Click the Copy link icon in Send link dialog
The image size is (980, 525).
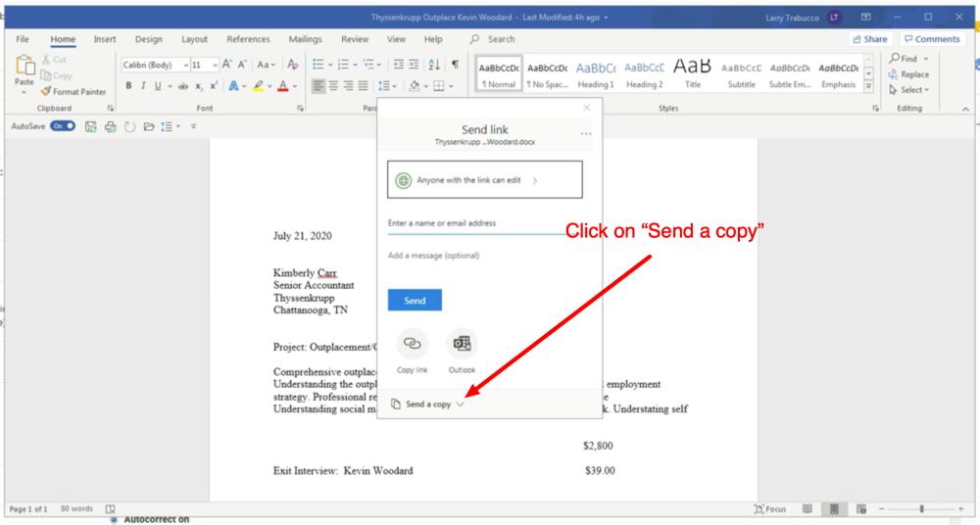412,343
